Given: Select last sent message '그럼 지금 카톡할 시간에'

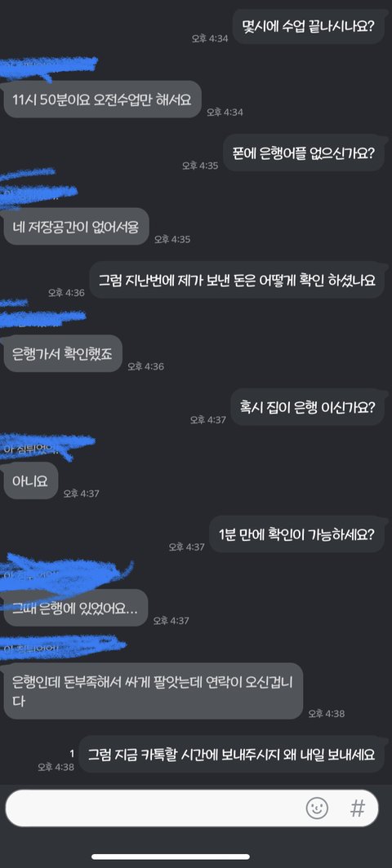Looking at the screenshot, I should click(232, 754).
